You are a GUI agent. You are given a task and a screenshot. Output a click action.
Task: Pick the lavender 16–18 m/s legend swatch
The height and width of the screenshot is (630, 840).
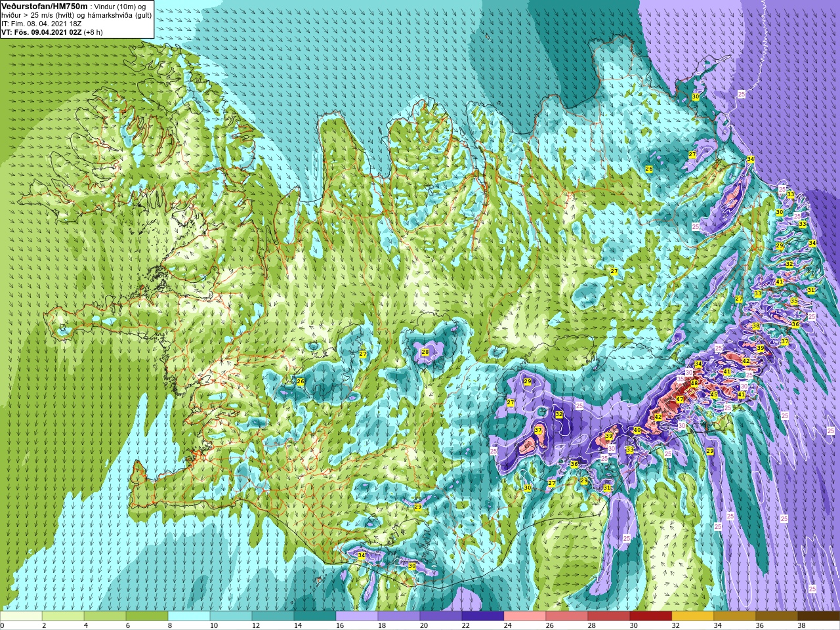[x=357, y=616]
